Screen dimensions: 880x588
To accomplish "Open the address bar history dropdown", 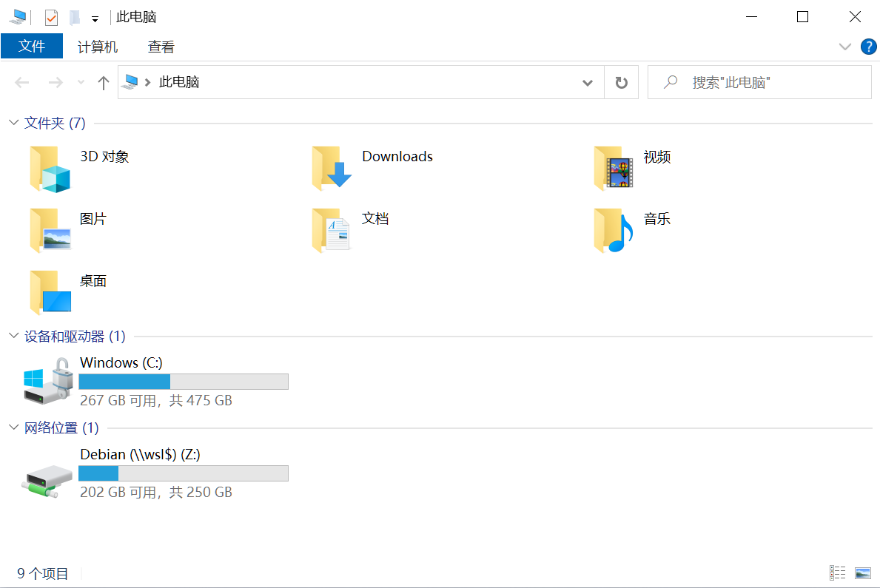I will [588, 83].
